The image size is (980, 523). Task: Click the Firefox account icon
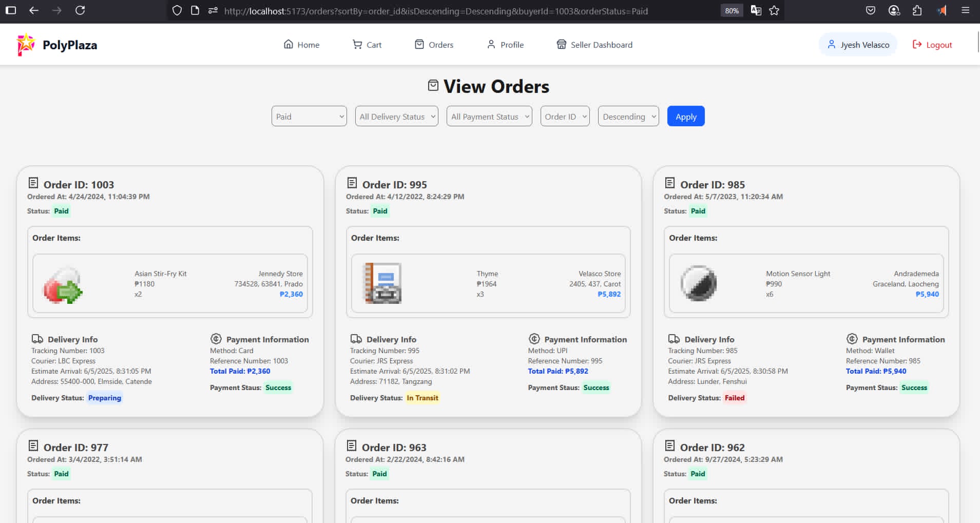pyautogui.click(x=894, y=10)
